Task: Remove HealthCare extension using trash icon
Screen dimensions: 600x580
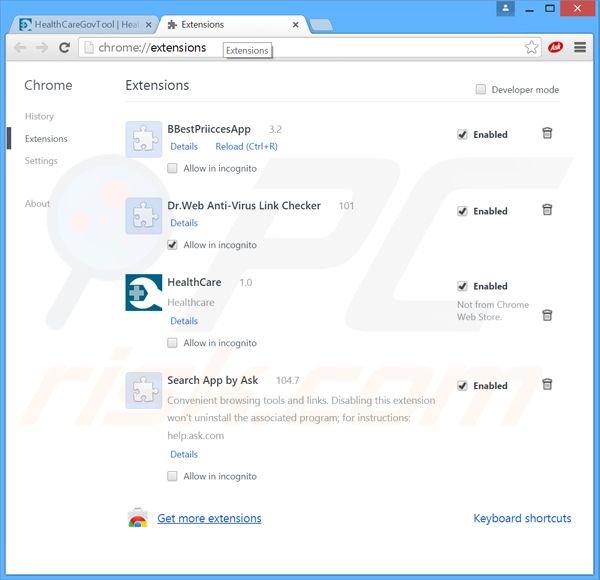Action: tap(547, 315)
